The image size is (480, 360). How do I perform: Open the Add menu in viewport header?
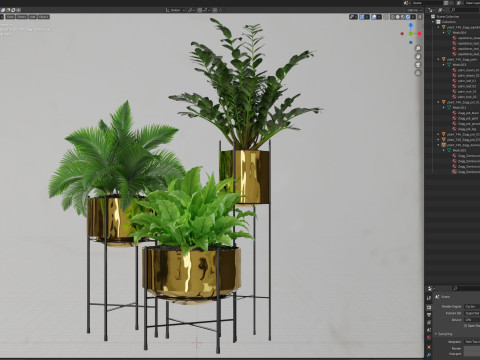point(32,17)
